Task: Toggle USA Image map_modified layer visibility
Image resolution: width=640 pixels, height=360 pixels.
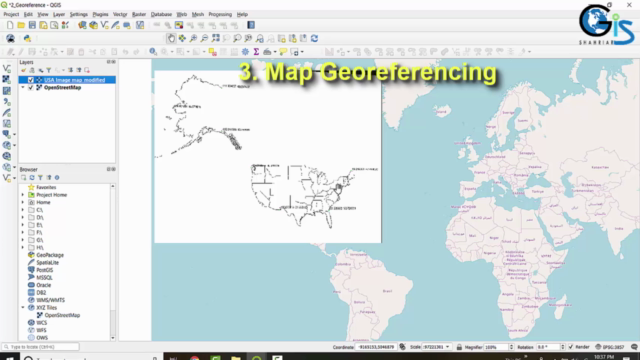Action: 31,80
